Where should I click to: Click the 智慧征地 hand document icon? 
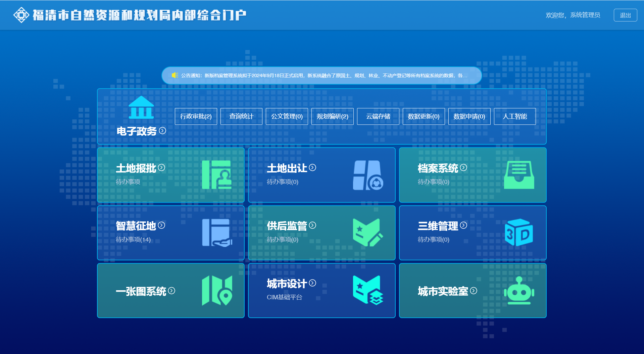tap(217, 233)
